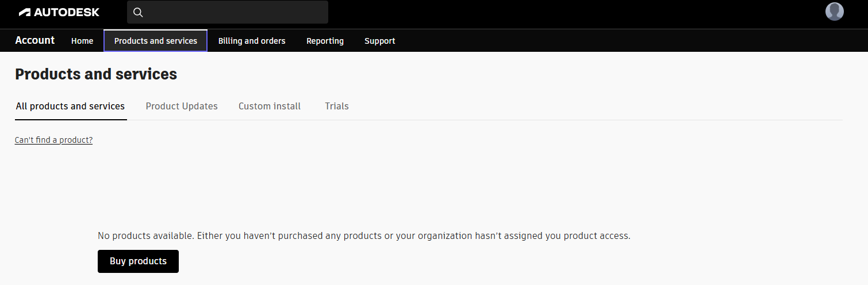868x285 pixels.
Task: Switch to Product Updates tab
Action: [182, 107]
